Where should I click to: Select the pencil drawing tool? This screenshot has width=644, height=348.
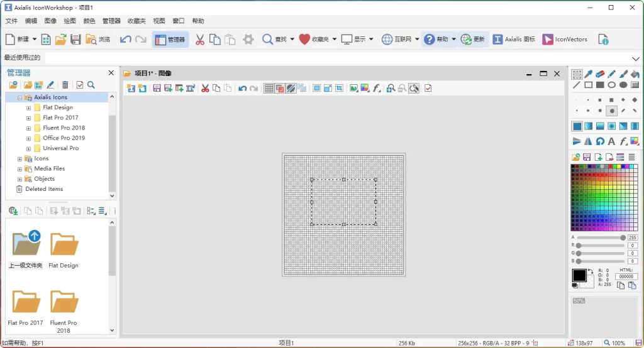tap(611, 74)
